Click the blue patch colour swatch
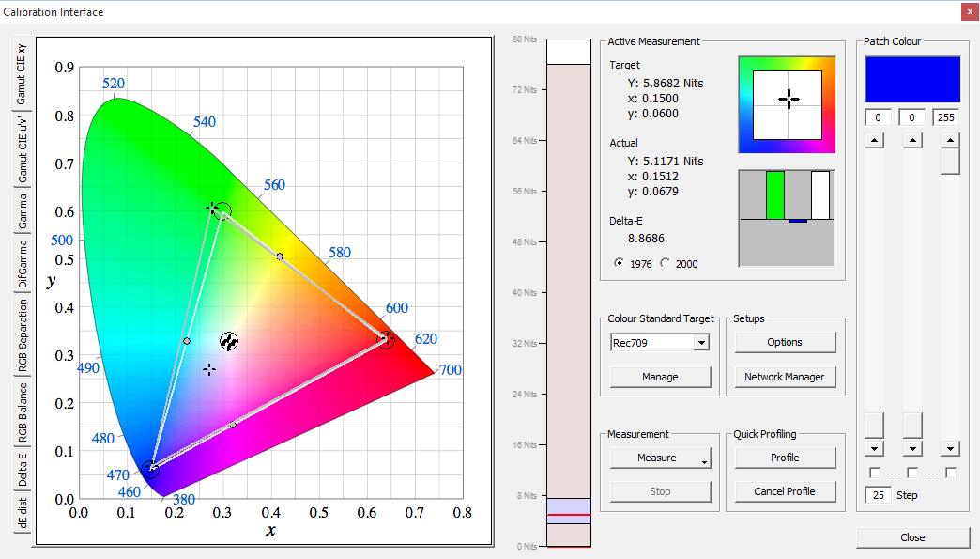Screen dimensions: 980x559 (912, 80)
